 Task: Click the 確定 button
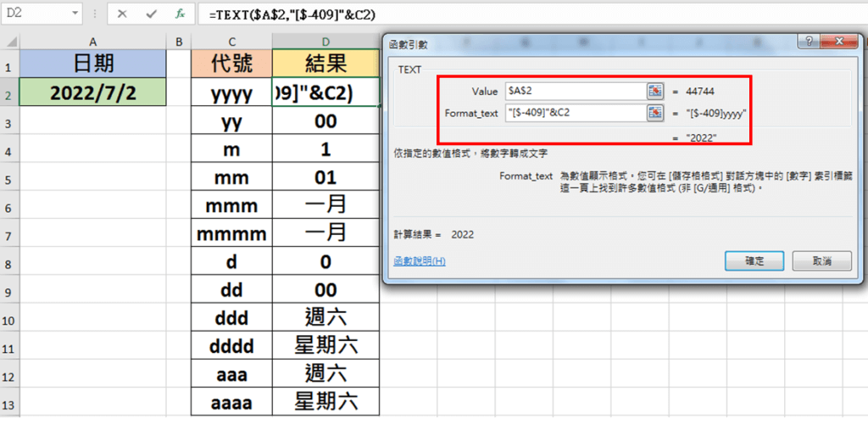(754, 261)
